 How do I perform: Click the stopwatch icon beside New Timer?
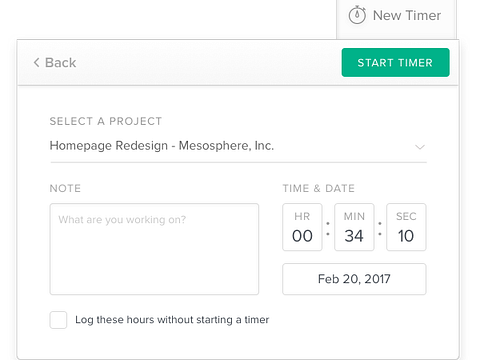[357, 15]
